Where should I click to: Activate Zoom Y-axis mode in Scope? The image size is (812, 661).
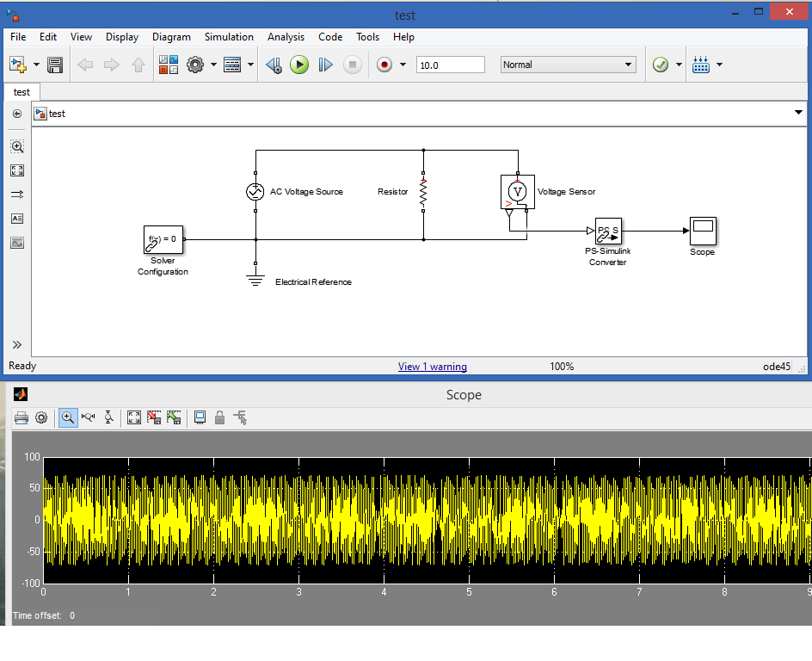click(108, 417)
